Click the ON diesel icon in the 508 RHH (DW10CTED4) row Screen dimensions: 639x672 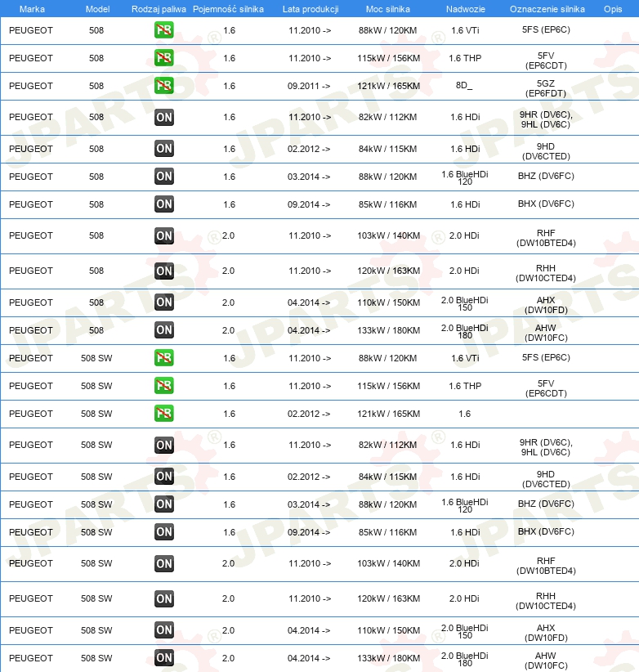point(164,271)
